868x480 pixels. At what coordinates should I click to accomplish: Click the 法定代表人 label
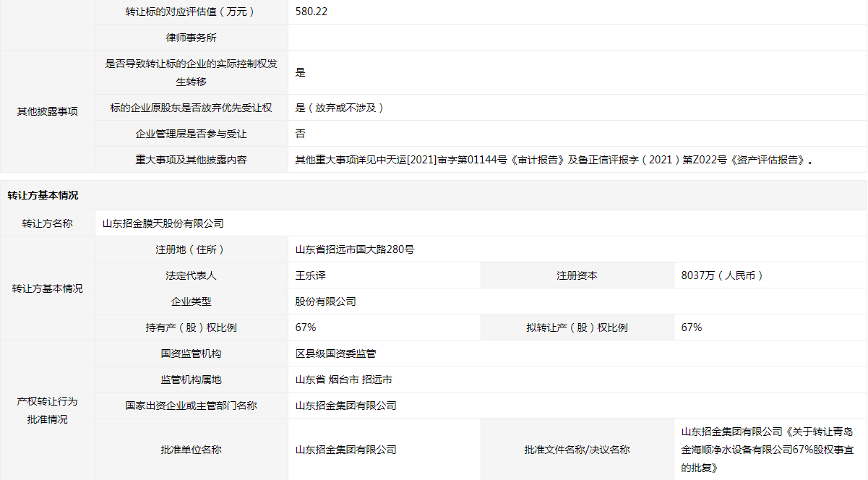[x=191, y=275]
